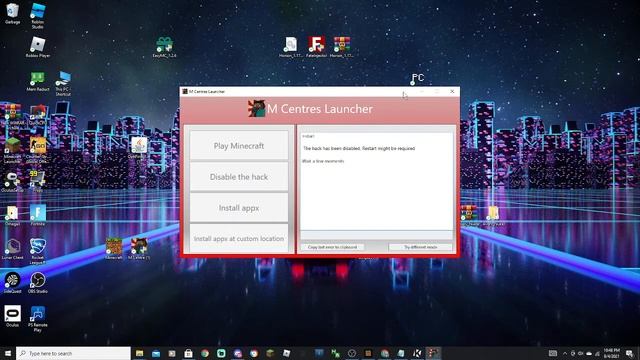Open the Fraps 99 desktop shortcut
Viewport: 640px width, 360px height.
[38, 181]
